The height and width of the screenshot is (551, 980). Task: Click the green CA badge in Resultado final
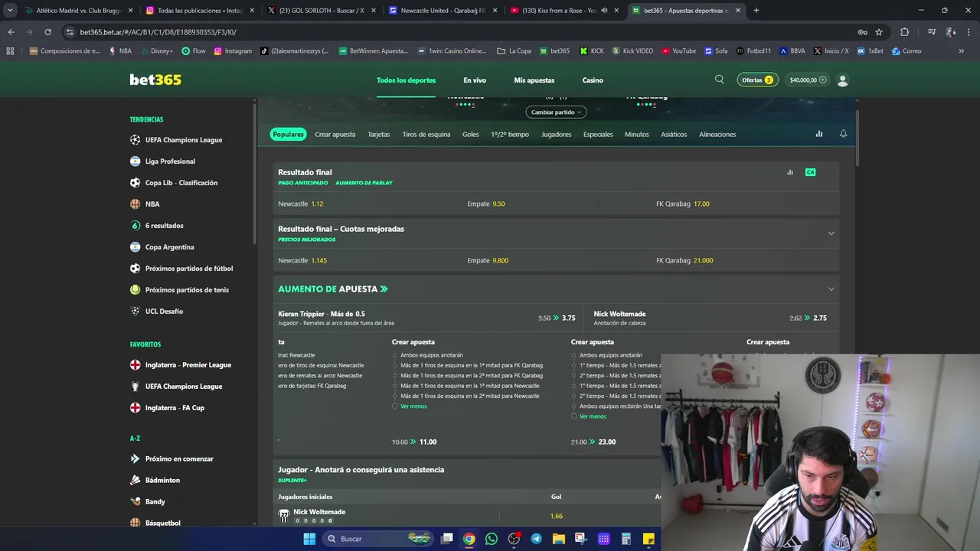click(x=810, y=172)
